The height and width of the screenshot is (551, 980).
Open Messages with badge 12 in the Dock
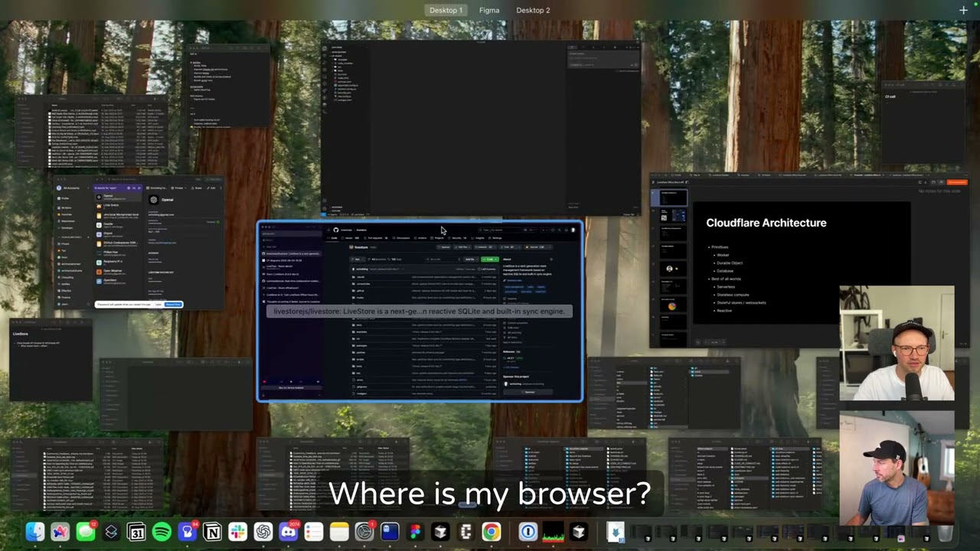coord(86,532)
